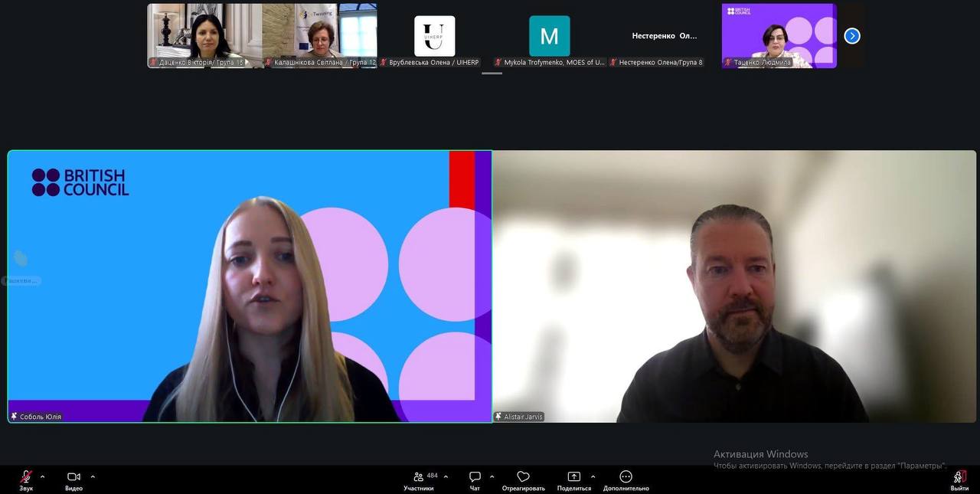Click Mykola Trofymenko's teal M avatar
Screen dimensions: 980x494
pos(549,35)
